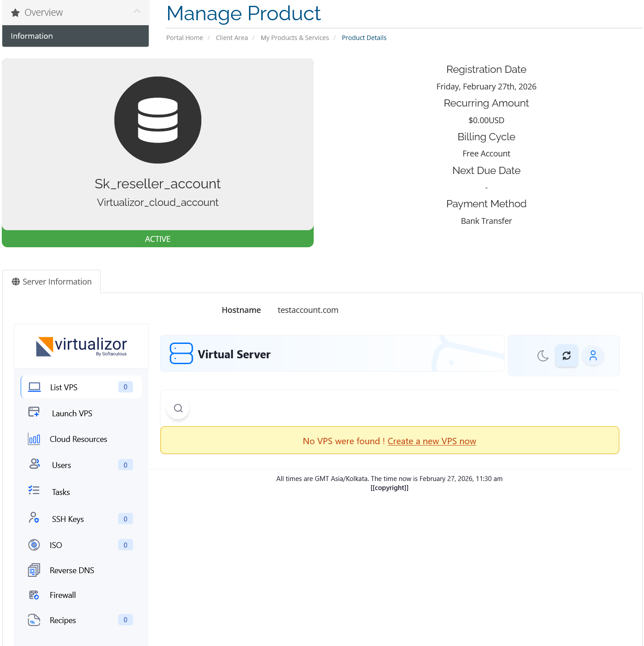Collapse the Overview panel chevron
Viewport: 644px width, 646px height.
[137, 12]
